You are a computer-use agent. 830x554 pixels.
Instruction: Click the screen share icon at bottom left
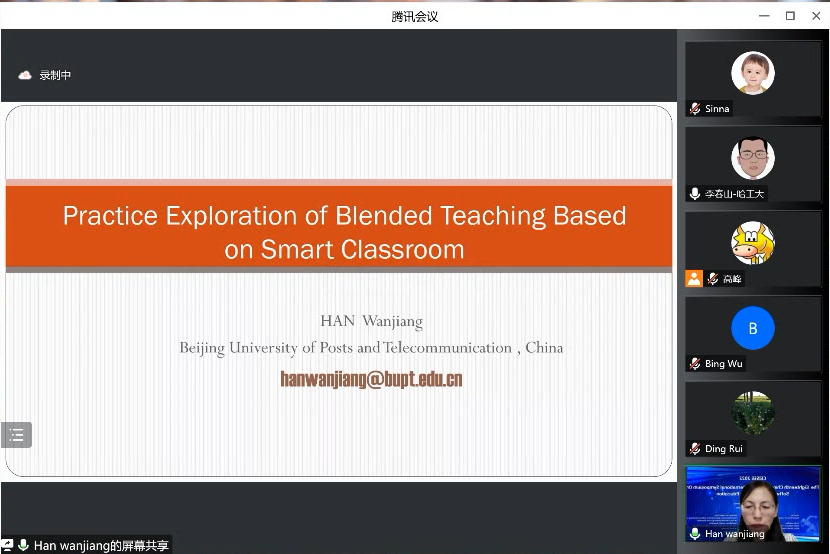point(7,546)
